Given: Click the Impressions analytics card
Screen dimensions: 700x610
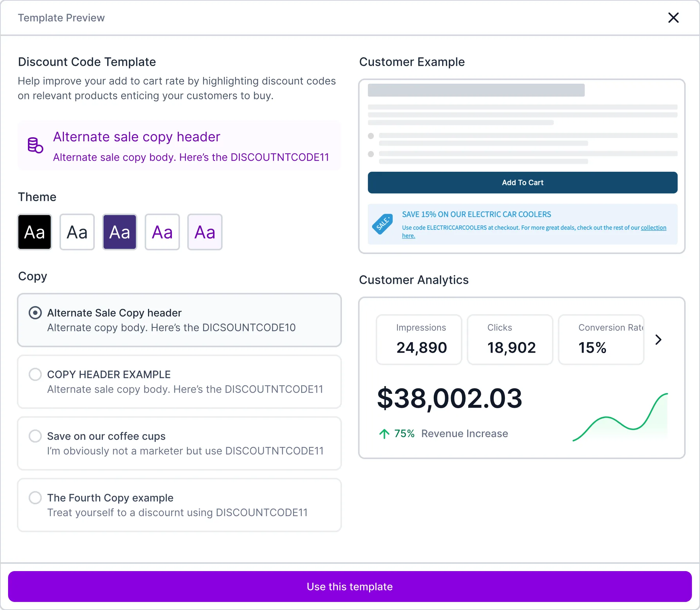Looking at the screenshot, I should pyautogui.click(x=419, y=340).
